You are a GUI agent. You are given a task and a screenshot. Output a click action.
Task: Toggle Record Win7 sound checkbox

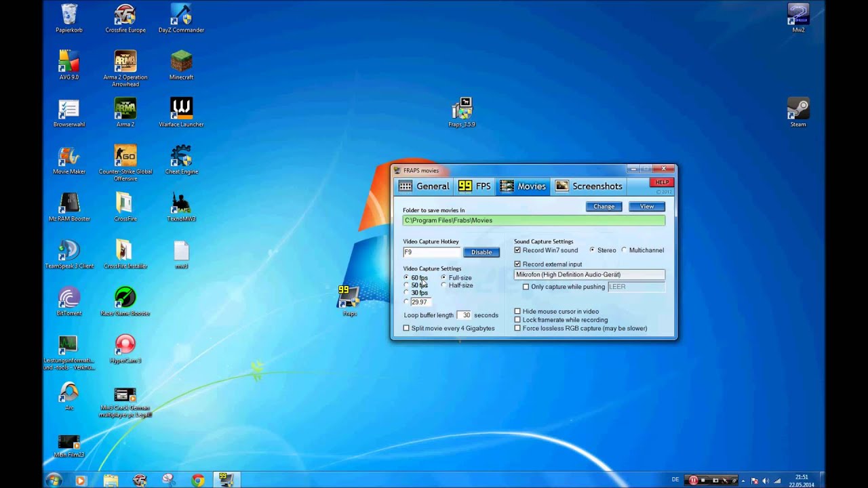pyautogui.click(x=517, y=250)
